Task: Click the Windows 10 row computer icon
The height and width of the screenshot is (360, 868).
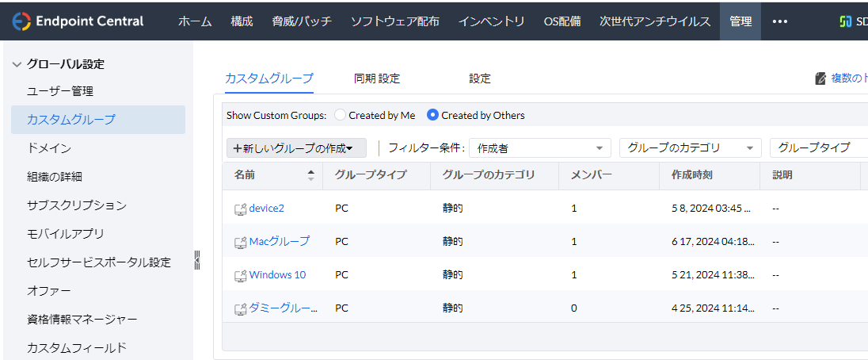Action: (x=240, y=275)
